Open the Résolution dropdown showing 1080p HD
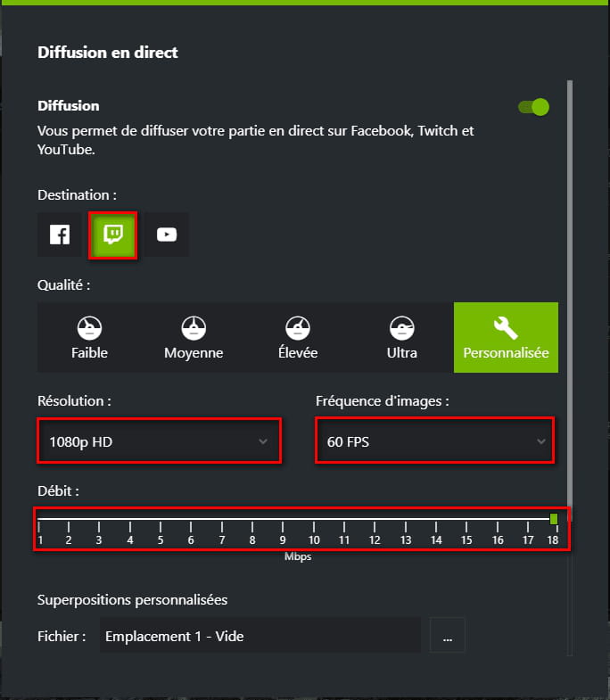 pyautogui.click(x=159, y=441)
